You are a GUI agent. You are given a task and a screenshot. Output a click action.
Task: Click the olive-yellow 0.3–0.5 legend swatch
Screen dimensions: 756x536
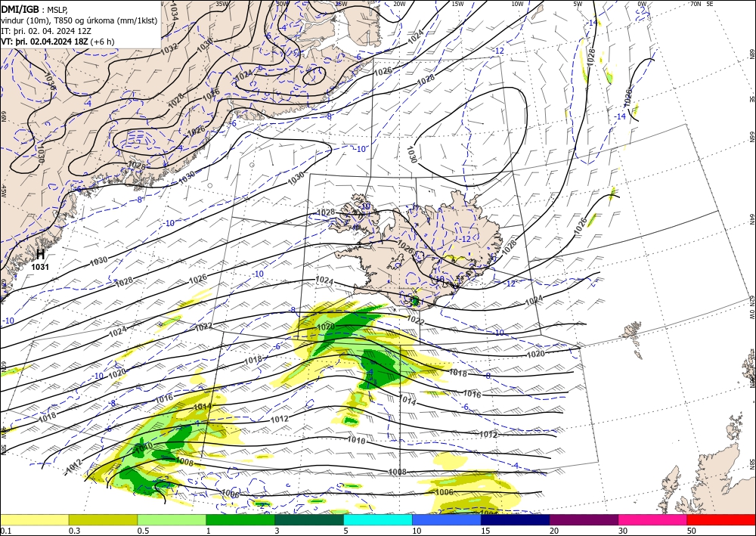point(103,519)
